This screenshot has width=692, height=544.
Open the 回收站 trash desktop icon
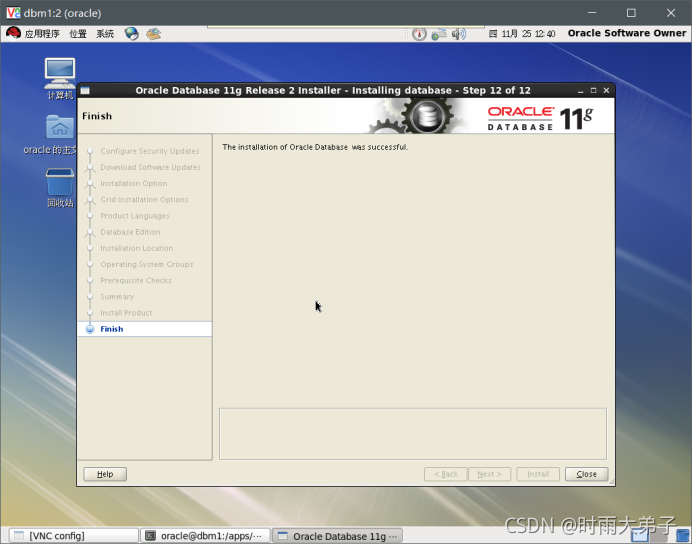click(x=60, y=188)
